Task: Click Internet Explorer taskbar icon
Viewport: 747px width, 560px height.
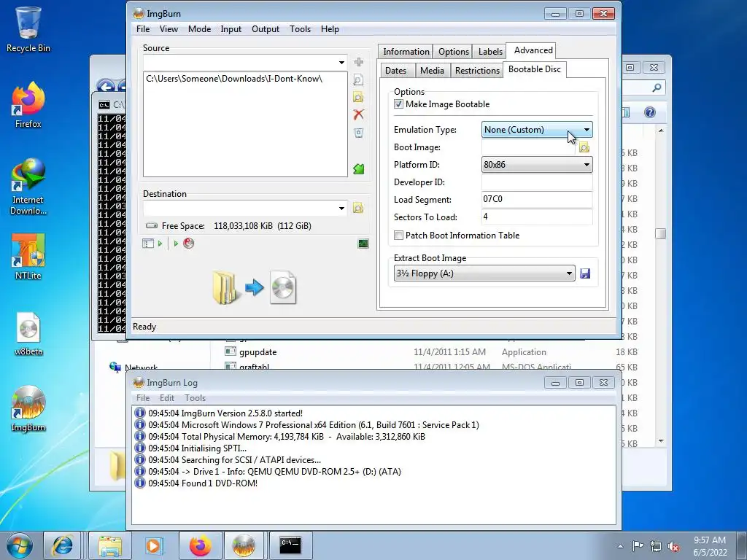Action: point(63,545)
